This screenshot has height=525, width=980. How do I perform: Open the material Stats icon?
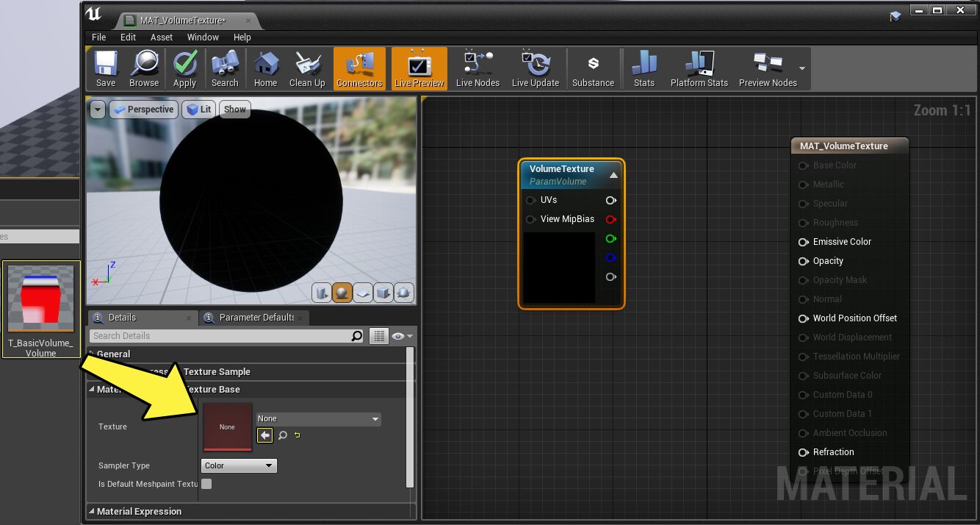coord(644,69)
